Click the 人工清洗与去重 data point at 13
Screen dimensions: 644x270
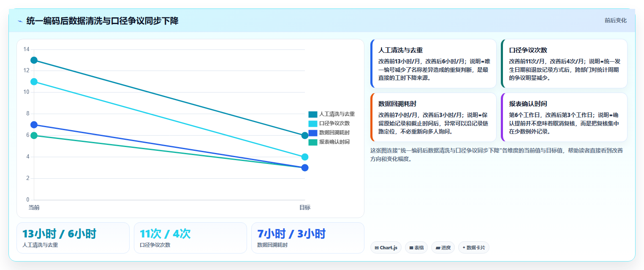(34, 60)
